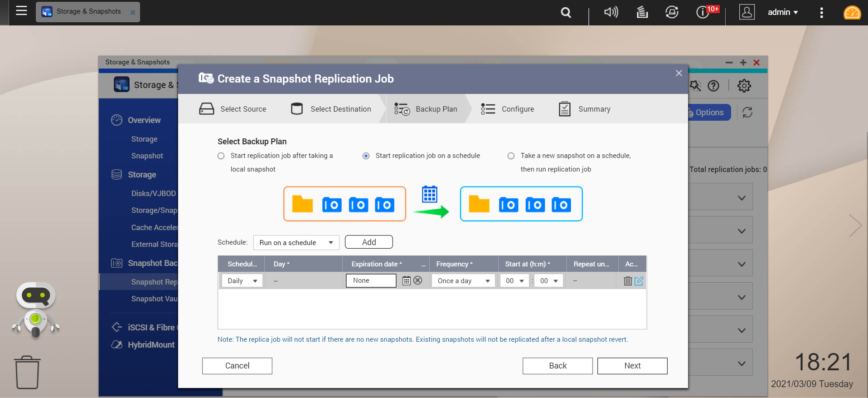Clear expiration date with the X icon
The height and width of the screenshot is (398, 868).
click(x=418, y=281)
